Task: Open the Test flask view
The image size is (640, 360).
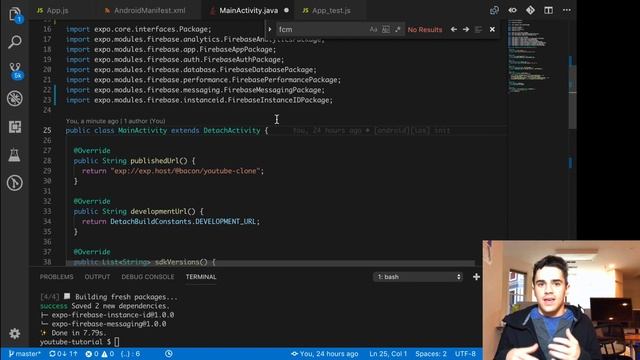Action: (x=14, y=155)
